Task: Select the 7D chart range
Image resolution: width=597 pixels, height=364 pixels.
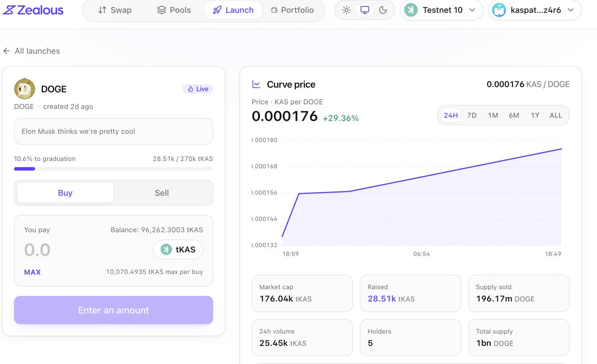Action: (472, 115)
